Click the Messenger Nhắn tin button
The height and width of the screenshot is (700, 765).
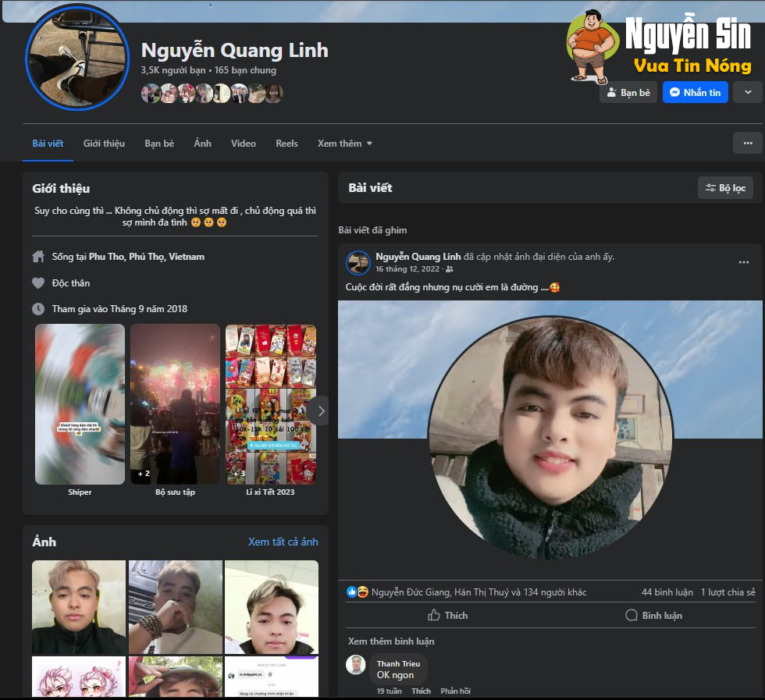pos(695,92)
